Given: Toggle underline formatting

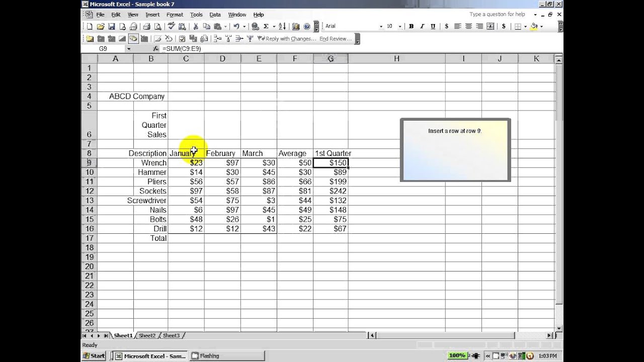Looking at the screenshot, I should click(433, 26).
